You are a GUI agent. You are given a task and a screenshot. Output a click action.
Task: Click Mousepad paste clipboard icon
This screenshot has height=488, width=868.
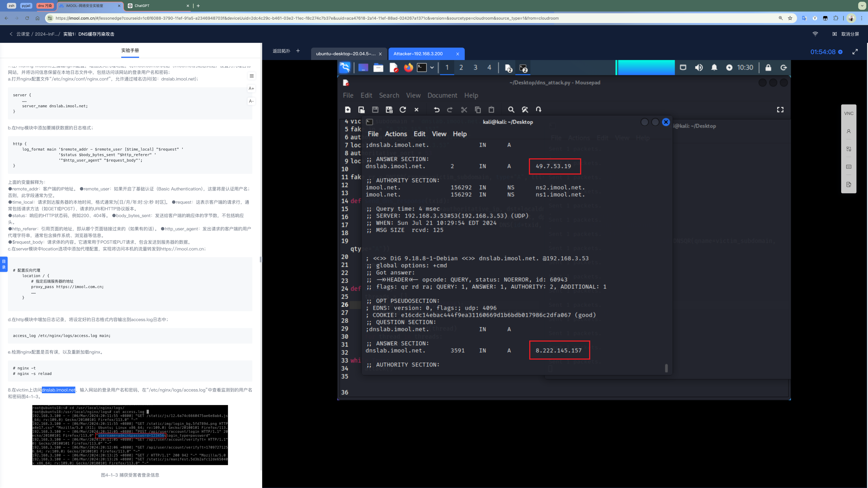491,110
